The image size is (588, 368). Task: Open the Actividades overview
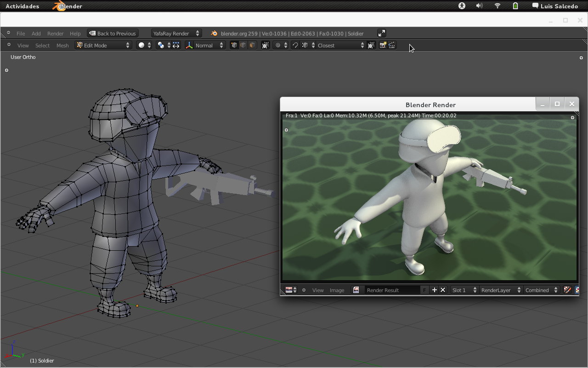point(22,6)
